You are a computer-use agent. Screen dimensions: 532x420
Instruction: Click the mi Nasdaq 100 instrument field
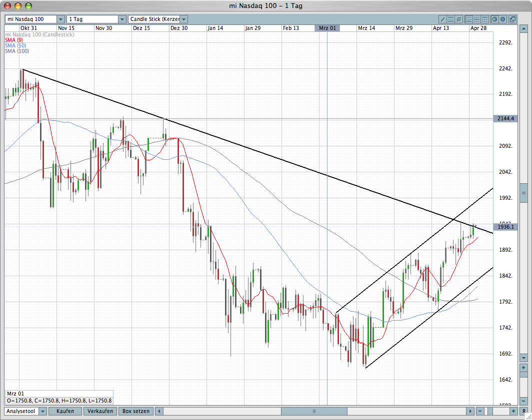tap(30, 19)
